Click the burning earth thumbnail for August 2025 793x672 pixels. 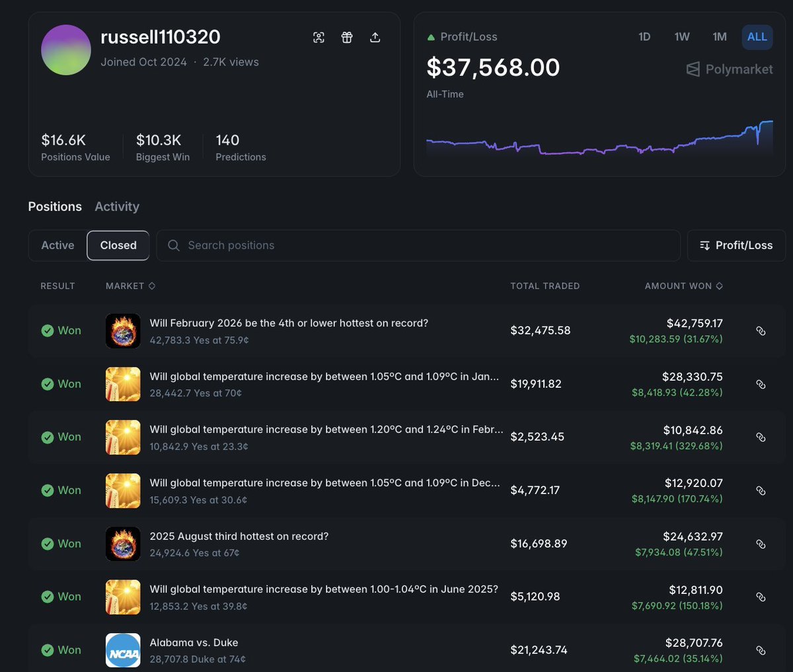click(123, 544)
